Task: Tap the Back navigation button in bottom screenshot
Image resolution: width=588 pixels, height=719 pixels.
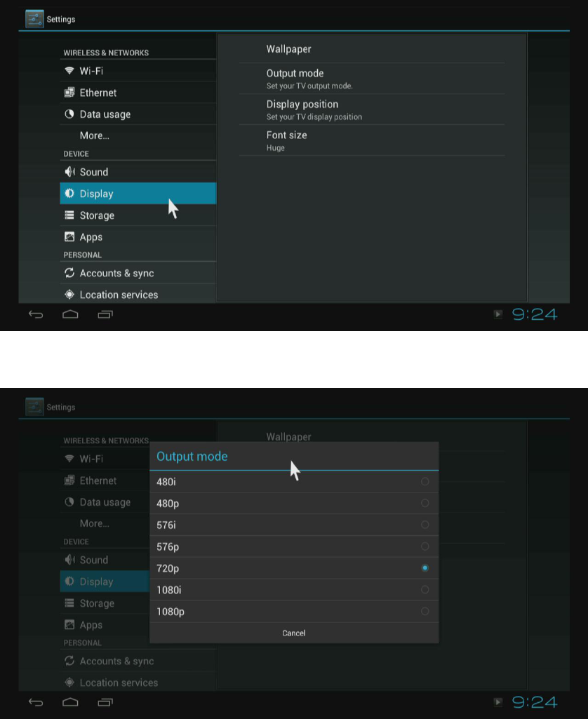Action: point(36,702)
